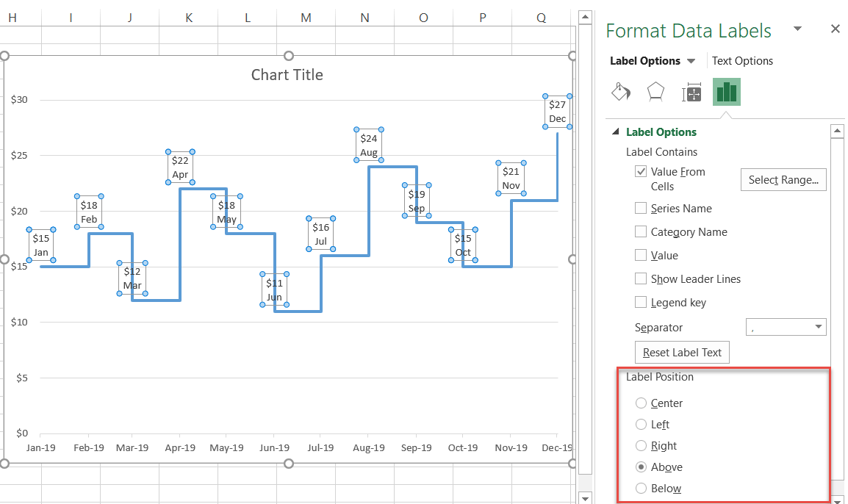The width and height of the screenshot is (848, 504).
Task: Choose Left label position
Action: coord(641,425)
